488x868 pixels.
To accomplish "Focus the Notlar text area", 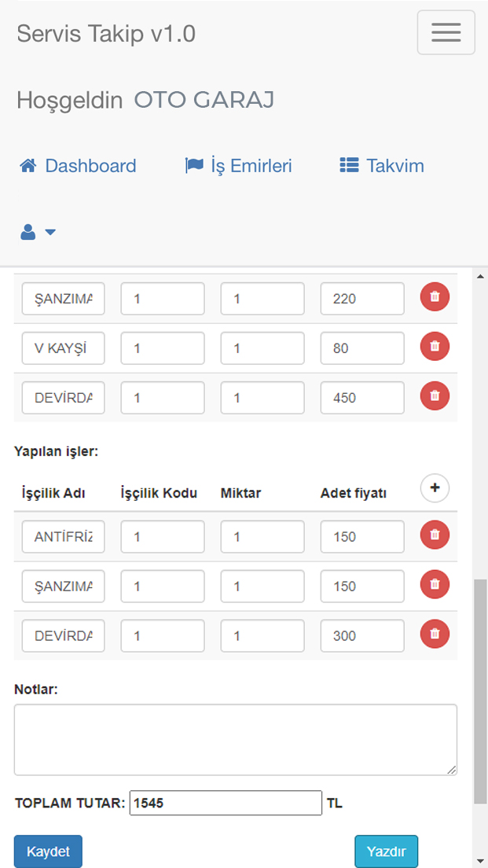I will click(x=236, y=740).
